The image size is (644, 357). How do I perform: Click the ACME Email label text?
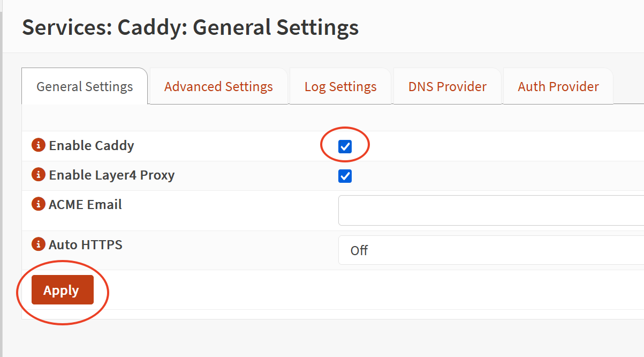click(85, 204)
